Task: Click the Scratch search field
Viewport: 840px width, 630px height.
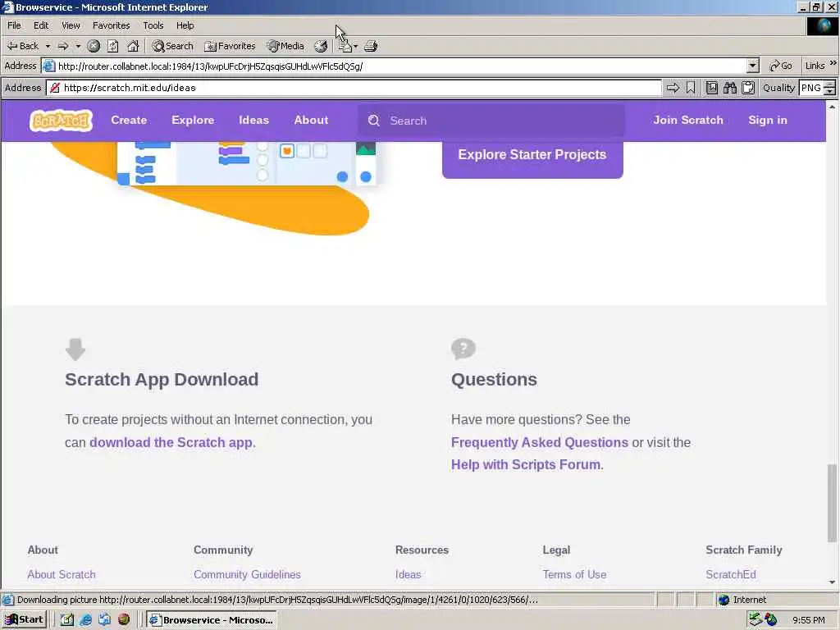Action: pos(491,121)
